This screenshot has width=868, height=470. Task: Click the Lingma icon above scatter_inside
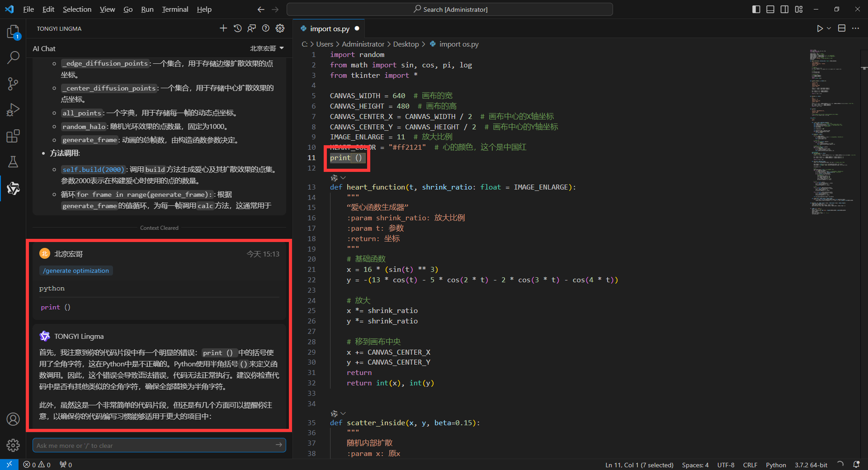tap(334, 413)
